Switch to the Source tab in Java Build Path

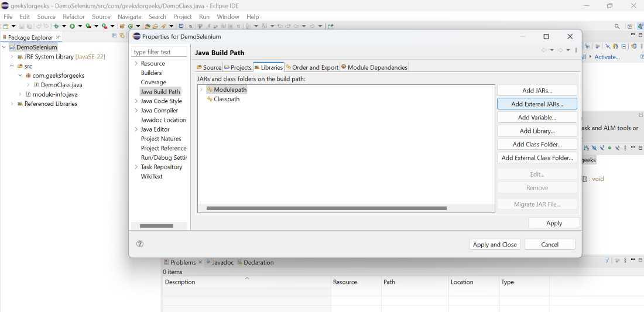[209, 67]
